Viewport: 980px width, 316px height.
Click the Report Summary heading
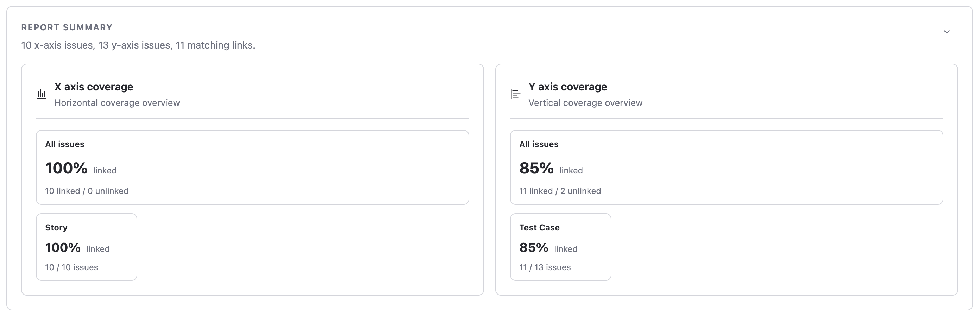pos(67,27)
